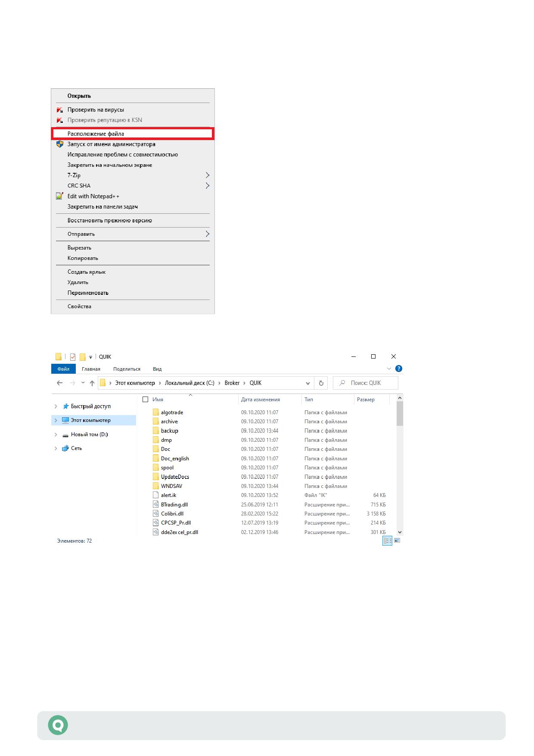
Task: Open address bar history dropdown
Action: (x=307, y=383)
